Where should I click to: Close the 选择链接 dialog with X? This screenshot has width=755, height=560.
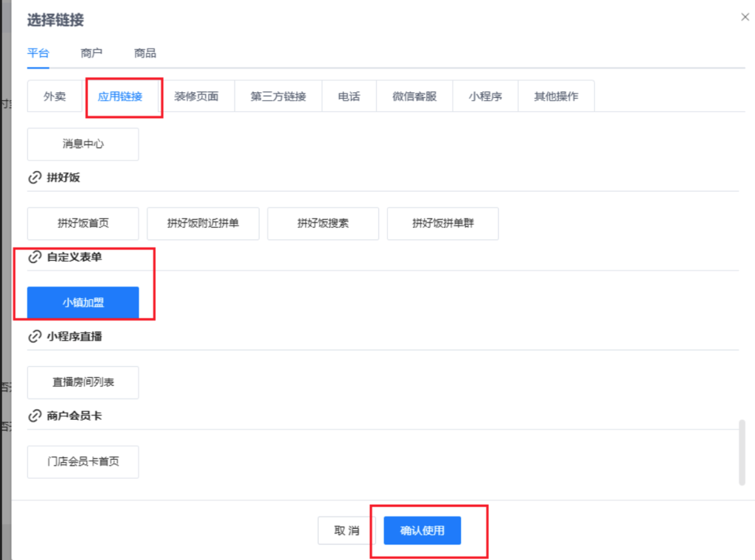[745, 17]
